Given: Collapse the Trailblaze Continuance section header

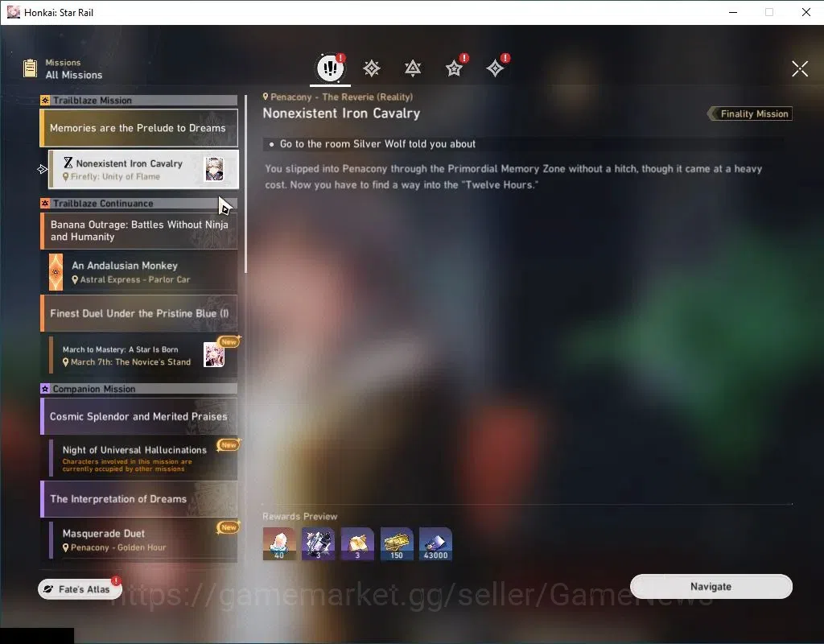Looking at the screenshot, I should click(x=138, y=204).
